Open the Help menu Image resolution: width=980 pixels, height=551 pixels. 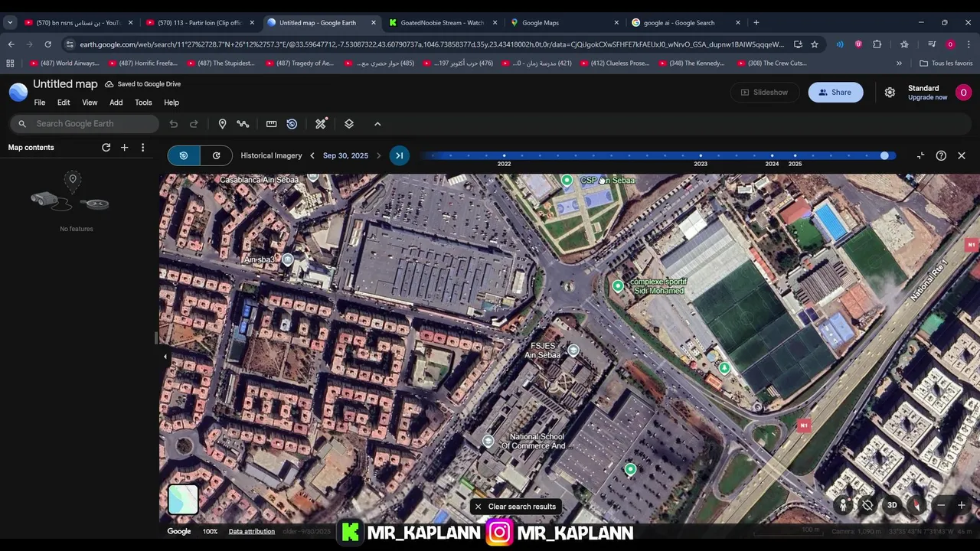171,103
